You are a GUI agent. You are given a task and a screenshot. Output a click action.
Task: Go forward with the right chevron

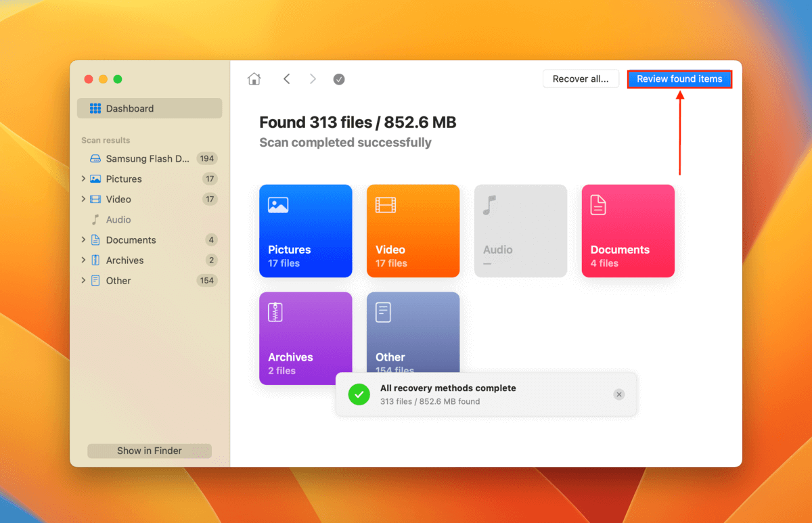313,79
